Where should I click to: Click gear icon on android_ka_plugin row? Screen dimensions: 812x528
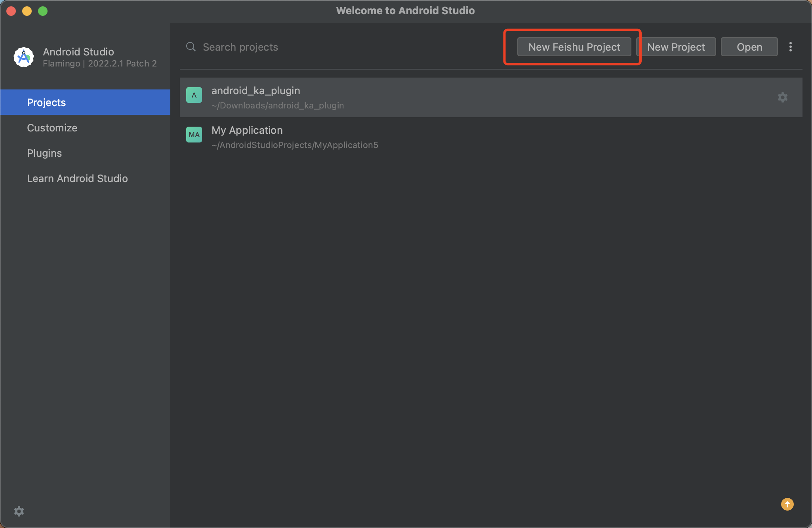pyautogui.click(x=782, y=97)
